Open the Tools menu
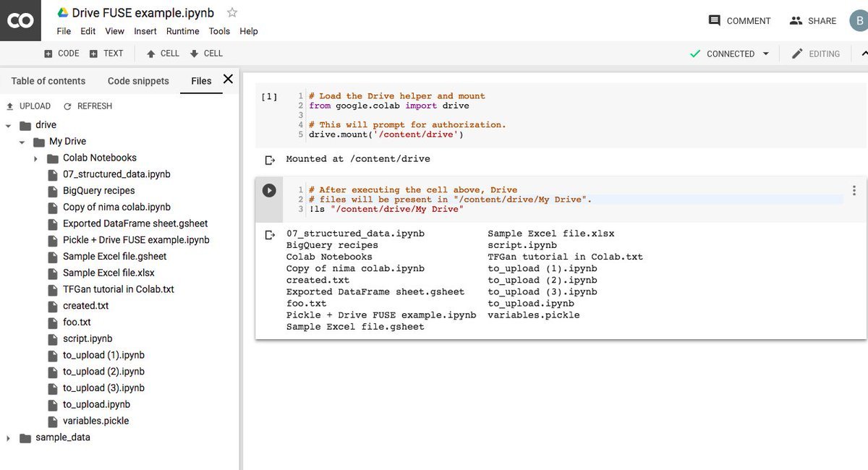 (x=219, y=31)
